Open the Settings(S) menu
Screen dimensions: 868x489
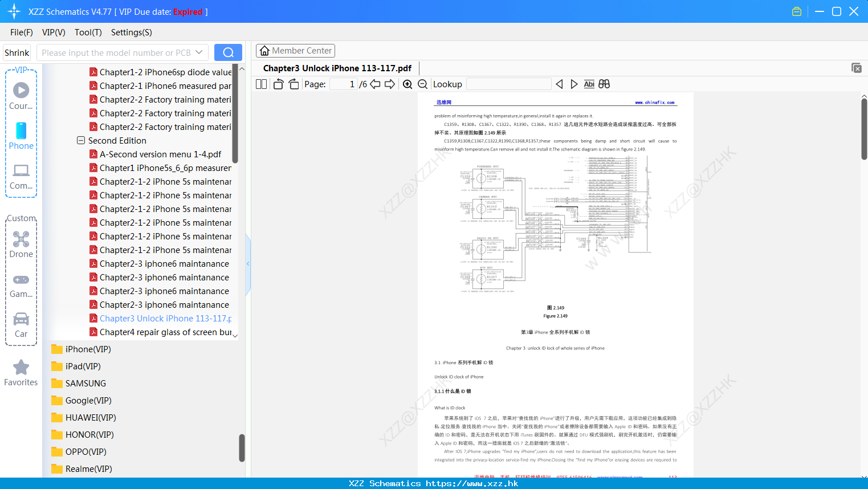[132, 32]
